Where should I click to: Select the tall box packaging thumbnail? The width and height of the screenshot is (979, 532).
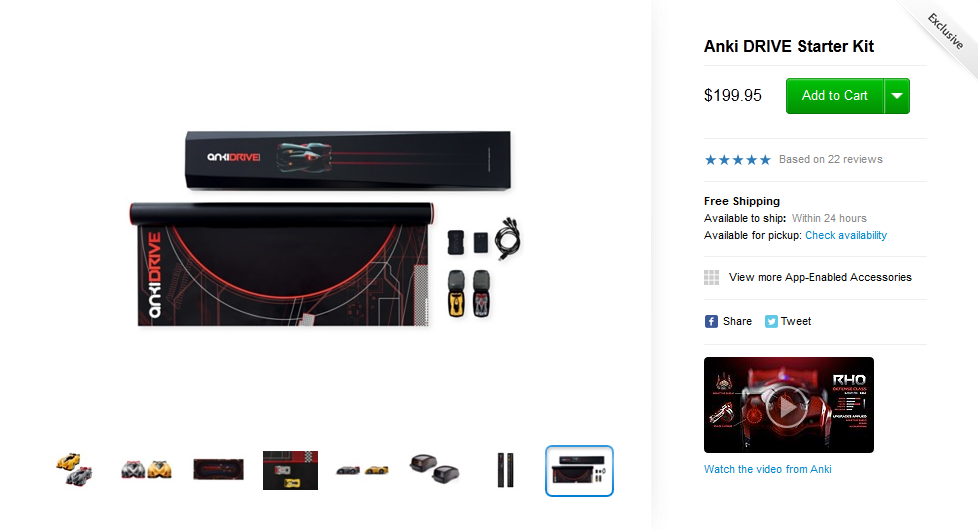coord(506,470)
